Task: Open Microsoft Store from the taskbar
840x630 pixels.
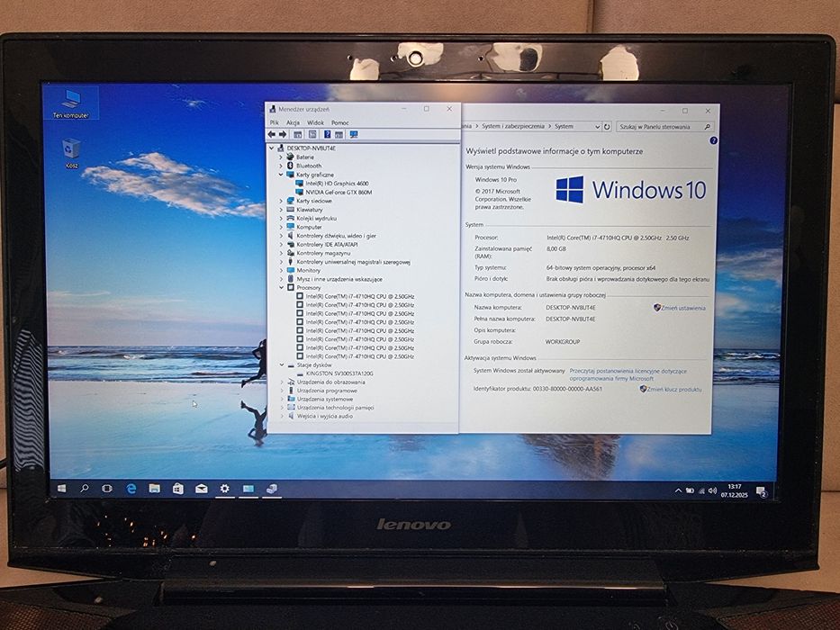Action: pos(178,489)
